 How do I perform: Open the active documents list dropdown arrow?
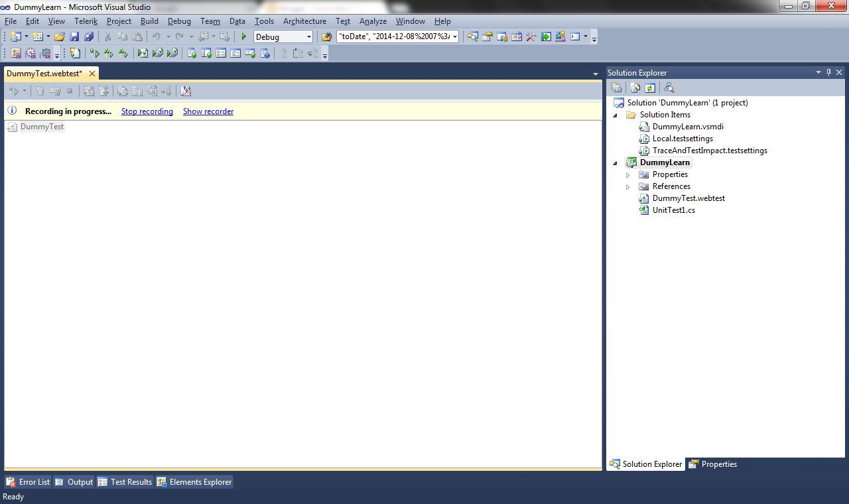pyautogui.click(x=596, y=74)
